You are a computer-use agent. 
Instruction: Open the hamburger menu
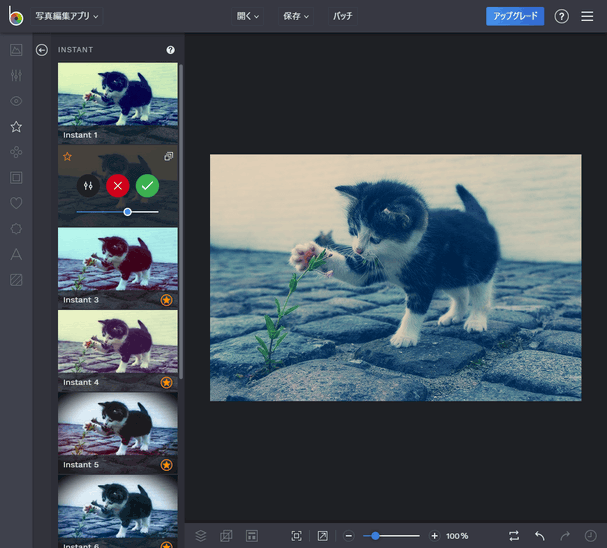(587, 16)
